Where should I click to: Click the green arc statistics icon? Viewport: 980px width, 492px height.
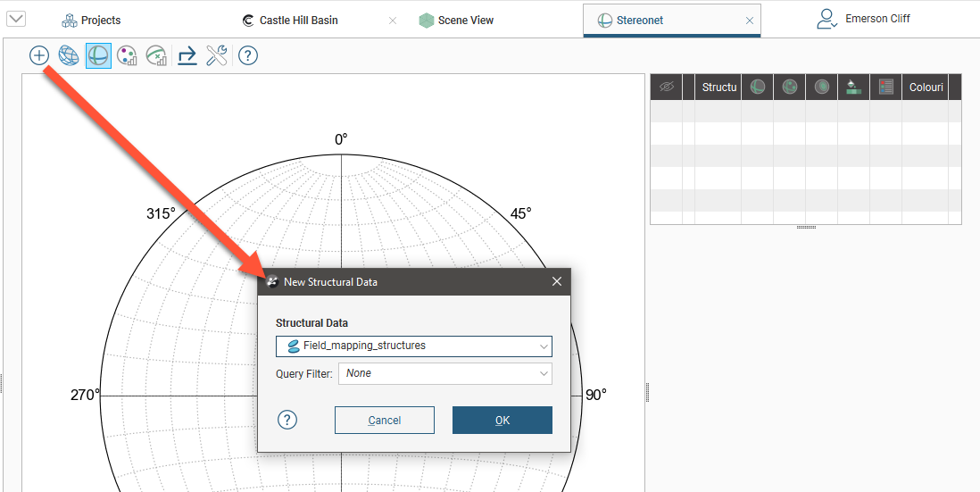tap(156, 55)
